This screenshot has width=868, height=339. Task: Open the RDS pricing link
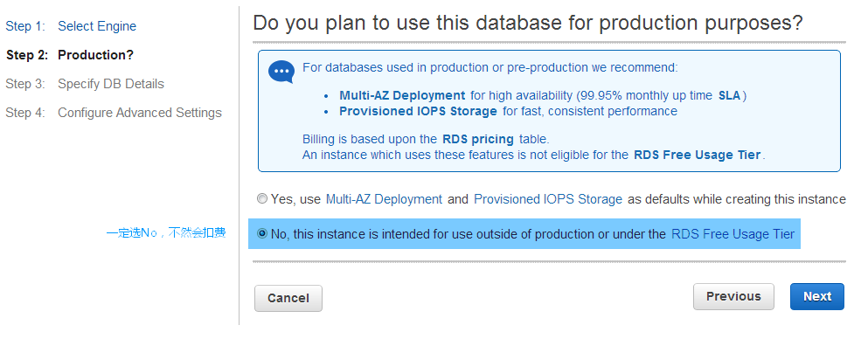tap(478, 139)
